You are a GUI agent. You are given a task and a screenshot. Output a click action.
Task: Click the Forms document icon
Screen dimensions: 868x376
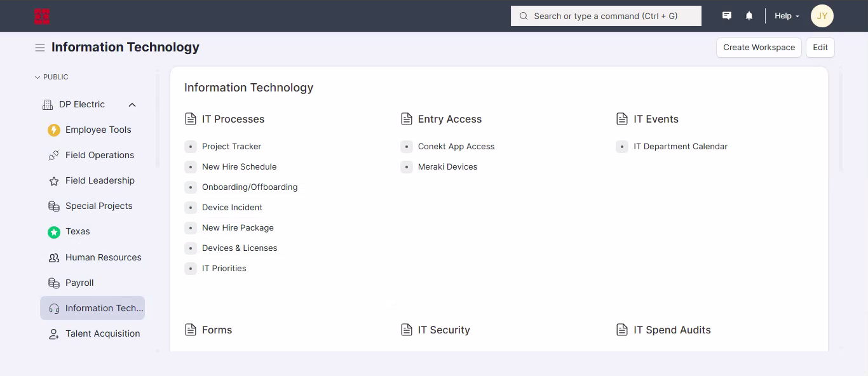click(191, 330)
